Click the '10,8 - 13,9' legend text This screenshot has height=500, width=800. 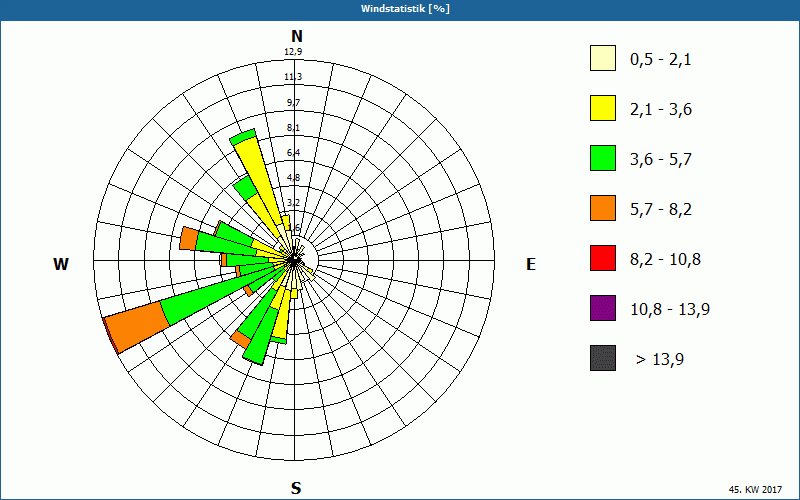670,310
